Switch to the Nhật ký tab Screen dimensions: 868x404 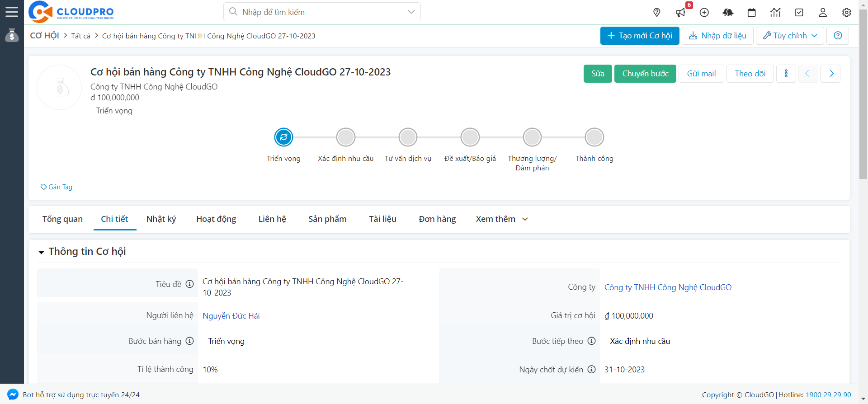point(161,219)
